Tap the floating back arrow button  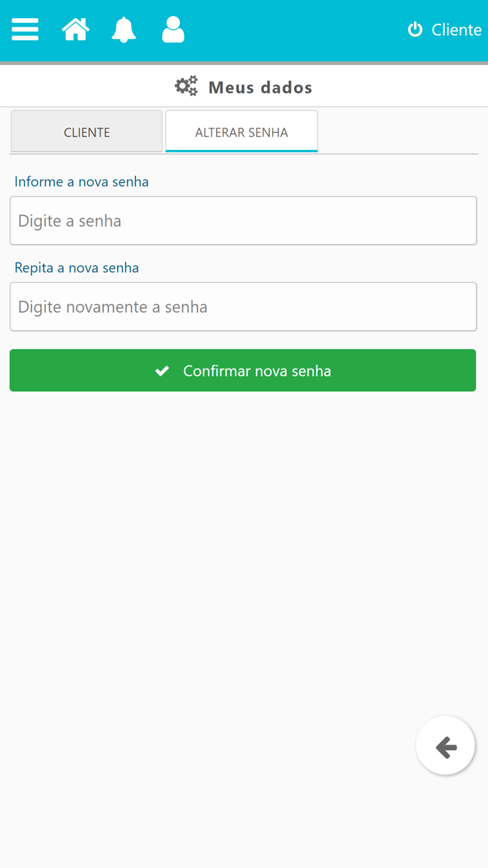445,745
